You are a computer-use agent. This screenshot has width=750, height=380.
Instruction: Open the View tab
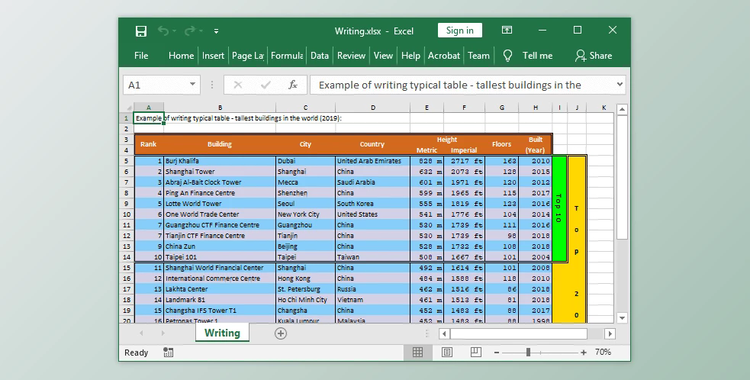point(383,56)
